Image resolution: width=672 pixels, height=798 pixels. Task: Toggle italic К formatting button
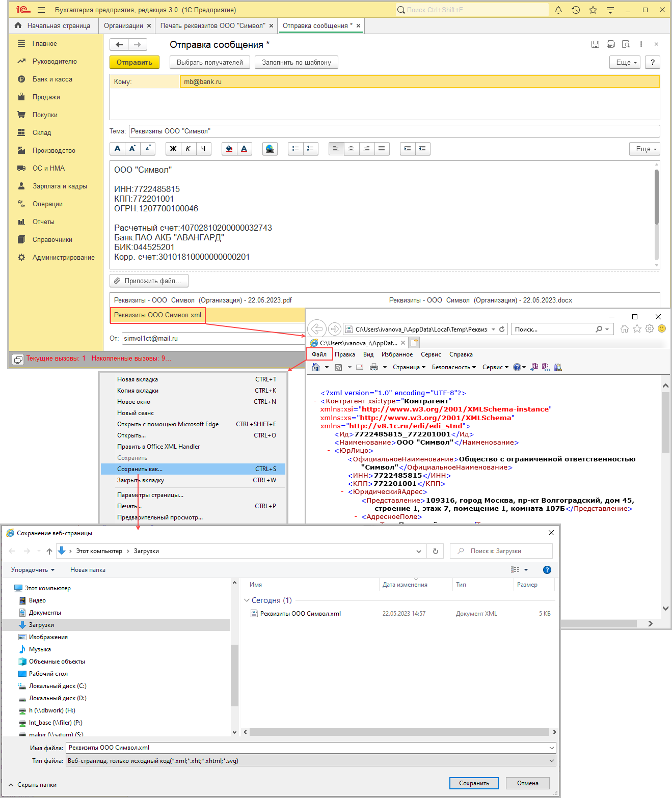tap(188, 149)
